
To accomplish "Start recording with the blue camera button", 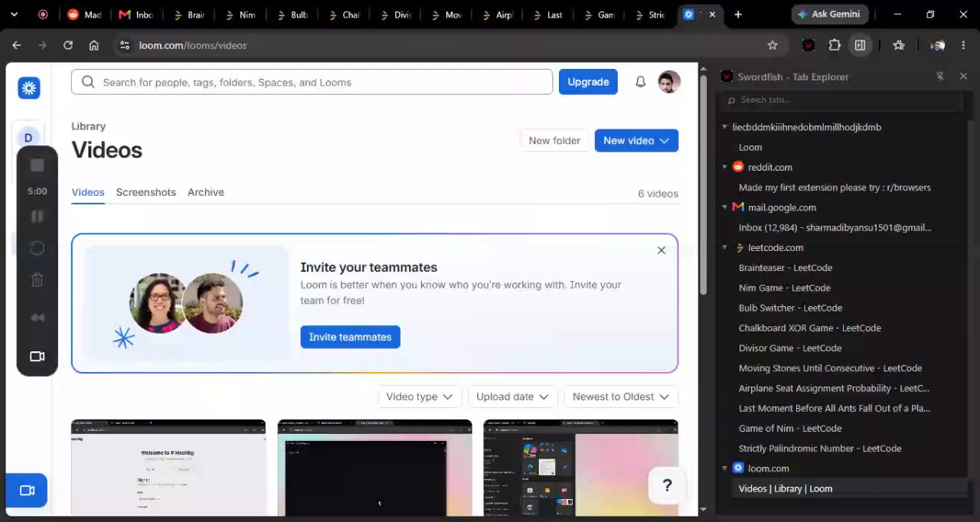I will click(27, 491).
